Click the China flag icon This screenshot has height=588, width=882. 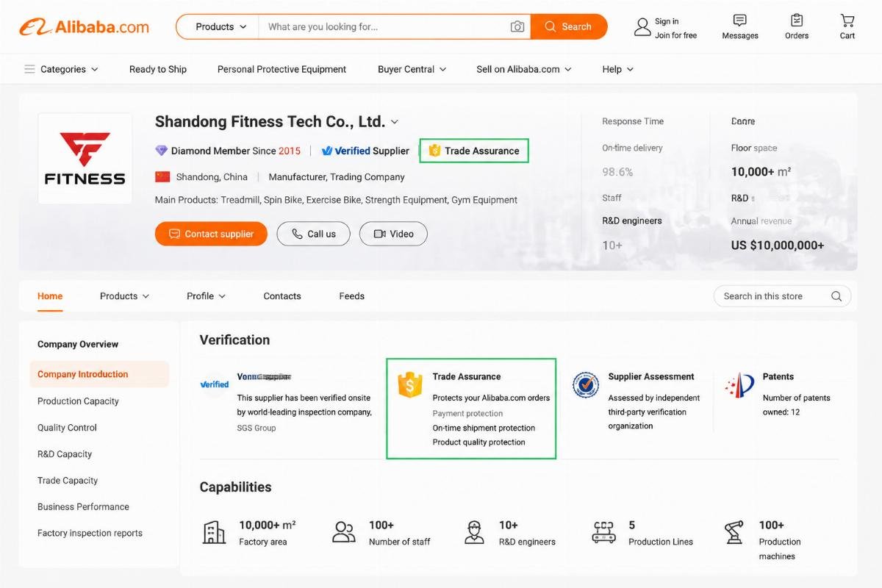(x=162, y=176)
